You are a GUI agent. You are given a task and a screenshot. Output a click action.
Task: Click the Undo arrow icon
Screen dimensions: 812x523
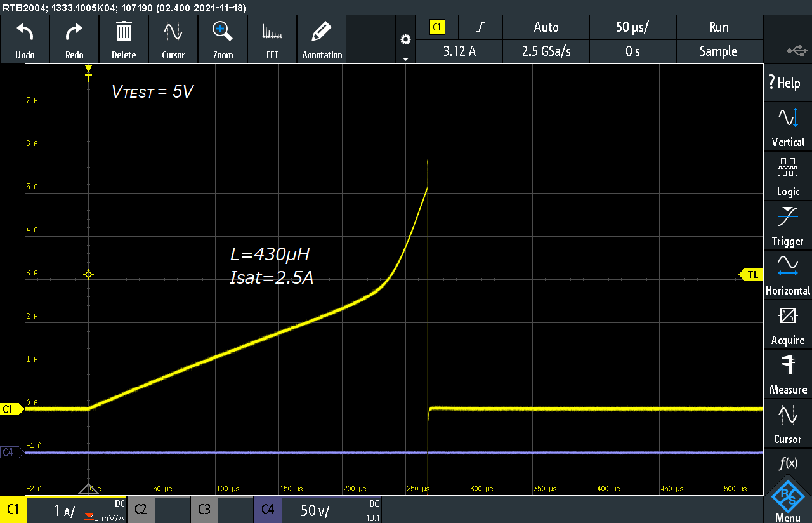click(25, 32)
